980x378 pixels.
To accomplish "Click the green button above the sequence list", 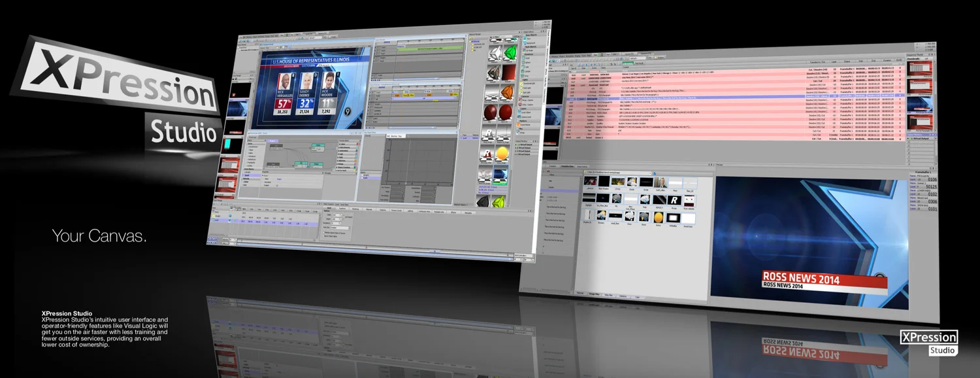I will tap(628, 63).
